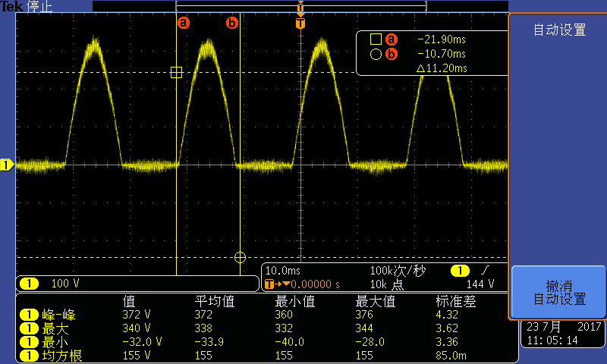Click the 10.0ms timebase readout

pos(283,271)
